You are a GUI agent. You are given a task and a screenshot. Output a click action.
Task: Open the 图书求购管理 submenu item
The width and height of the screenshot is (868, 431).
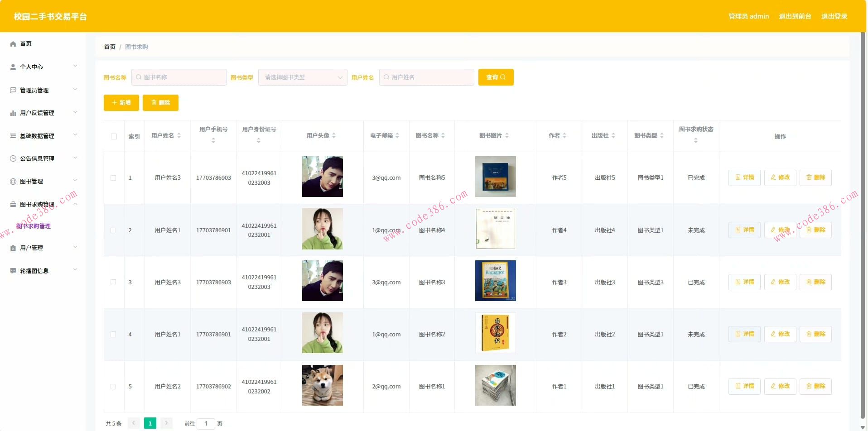[x=34, y=226]
